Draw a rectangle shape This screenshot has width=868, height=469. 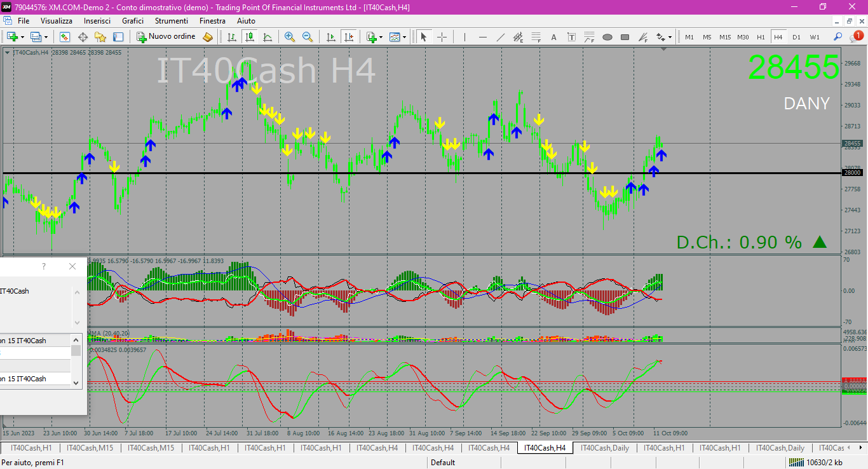625,37
